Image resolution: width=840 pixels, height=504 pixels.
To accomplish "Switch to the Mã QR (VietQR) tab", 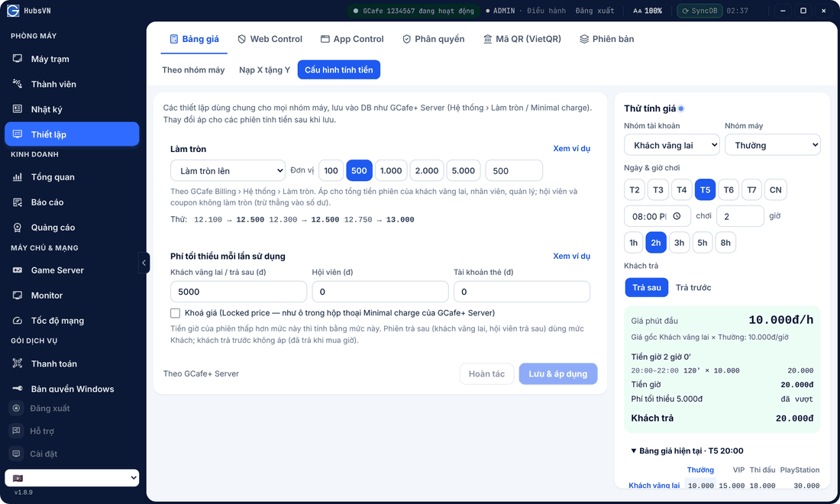I will pos(522,39).
